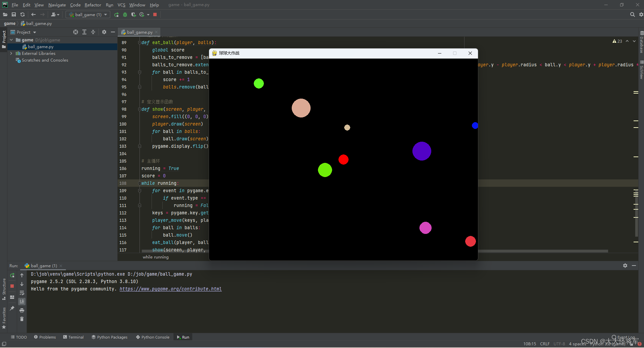644x348 pixels.
Task: Open Search Everywhere magnifier in the top toolbar
Action: (632, 14)
